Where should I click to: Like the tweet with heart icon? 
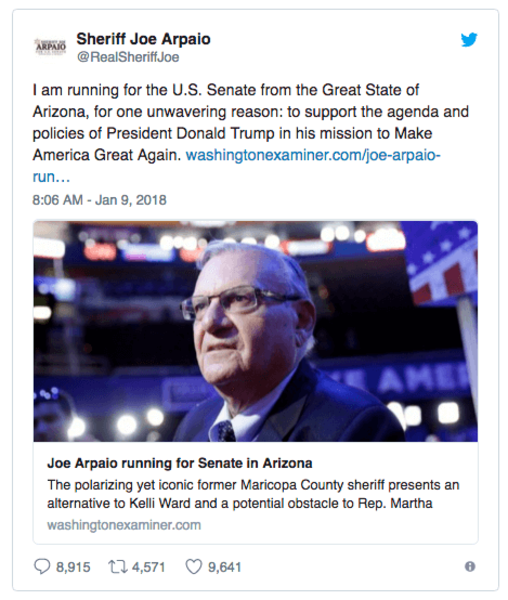tap(194, 567)
